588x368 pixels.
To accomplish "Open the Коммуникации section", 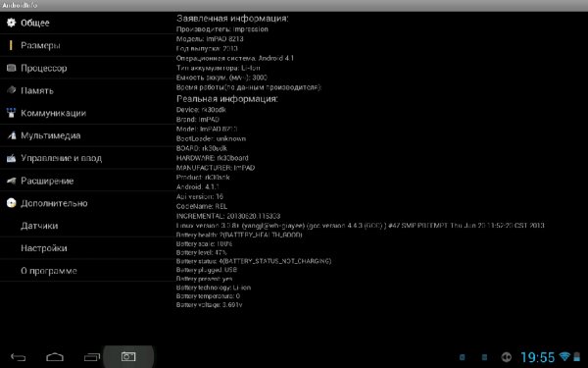I will tap(87, 113).
